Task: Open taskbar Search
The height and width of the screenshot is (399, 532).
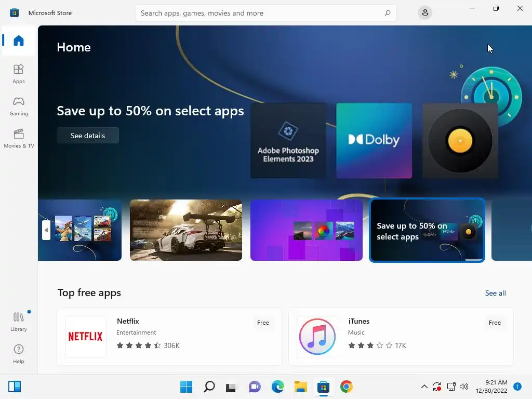Action: pyautogui.click(x=209, y=387)
